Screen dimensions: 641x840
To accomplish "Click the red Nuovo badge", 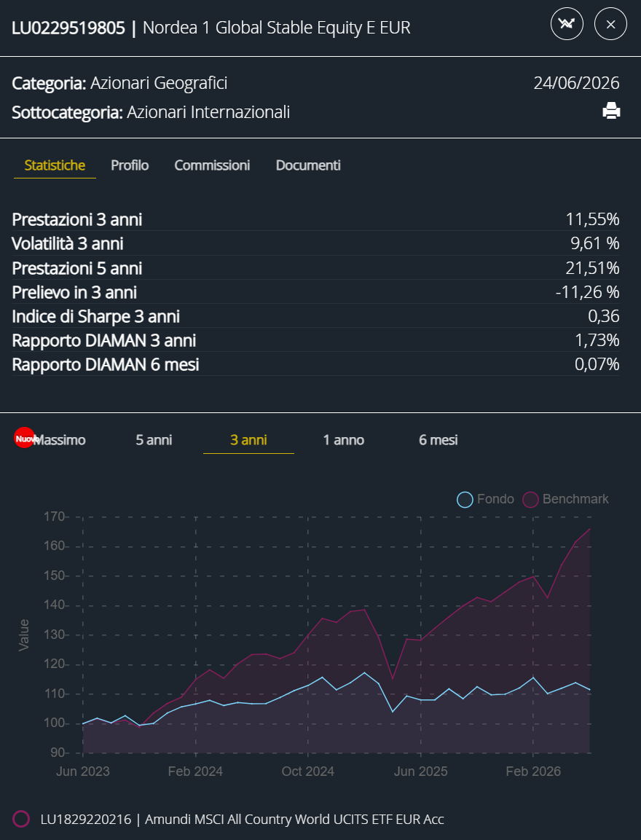I will coord(24,438).
